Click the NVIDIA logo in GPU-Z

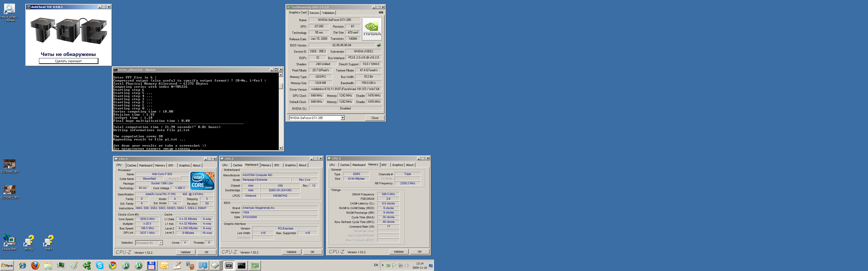(x=372, y=29)
